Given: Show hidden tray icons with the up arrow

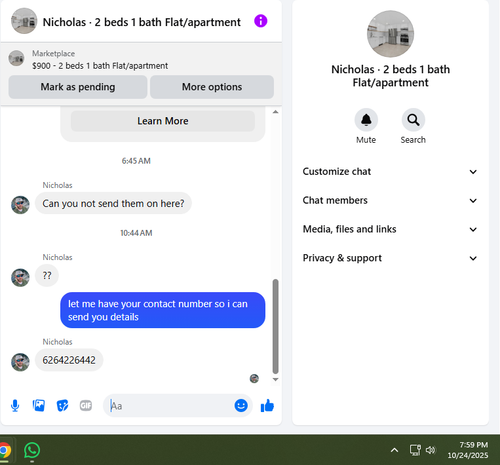Looking at the screenshot, I should coord(394,450).
